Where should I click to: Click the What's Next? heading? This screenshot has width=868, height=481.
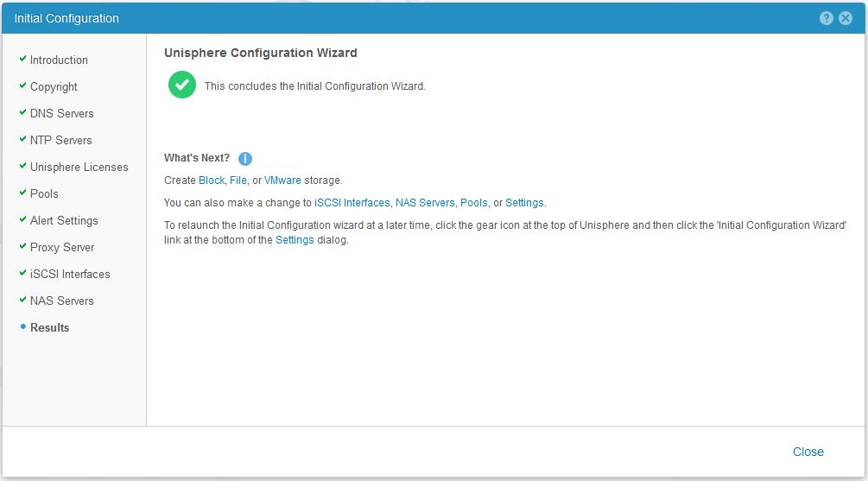coord(197,158)
